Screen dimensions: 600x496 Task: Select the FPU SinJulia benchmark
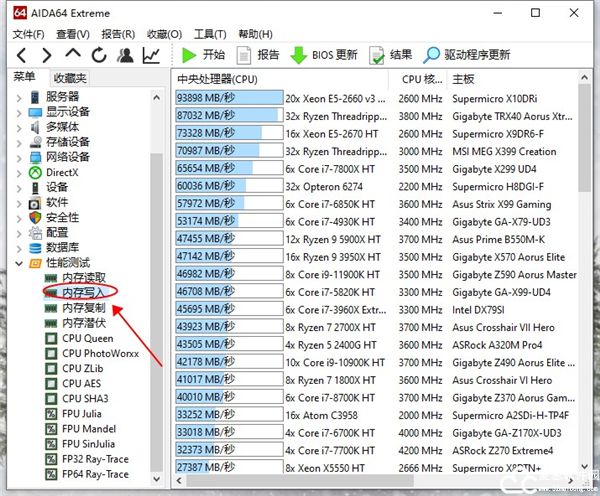(x=88, y=444)
